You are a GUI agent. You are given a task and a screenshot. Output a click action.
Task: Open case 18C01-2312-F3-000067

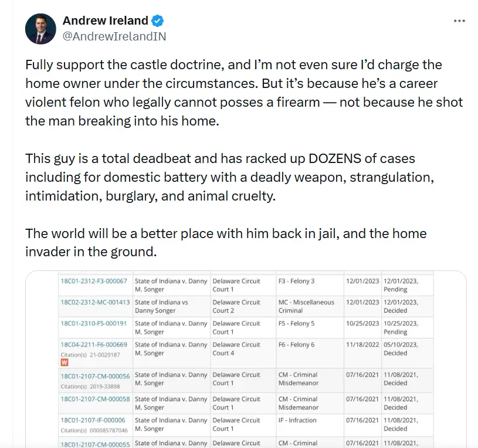[94, 281]
